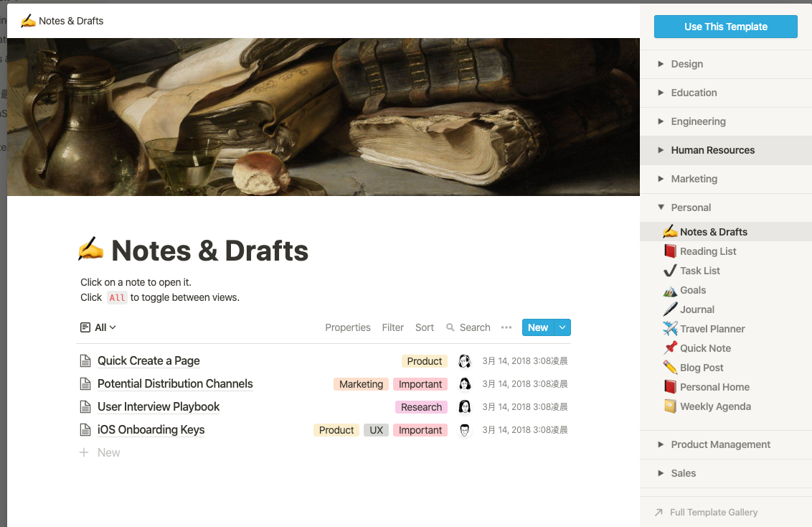Open the three-dots more options menu
Screen dimensions: 812x527
[x=506, y=327]
